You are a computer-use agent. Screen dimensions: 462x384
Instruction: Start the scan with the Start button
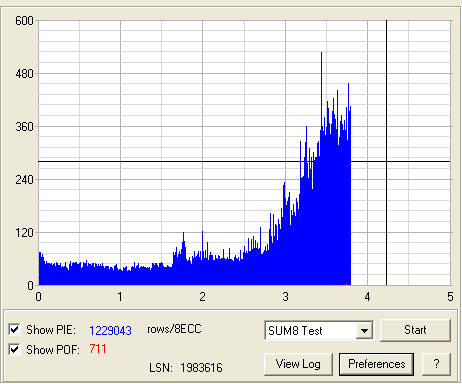[415, 330]
